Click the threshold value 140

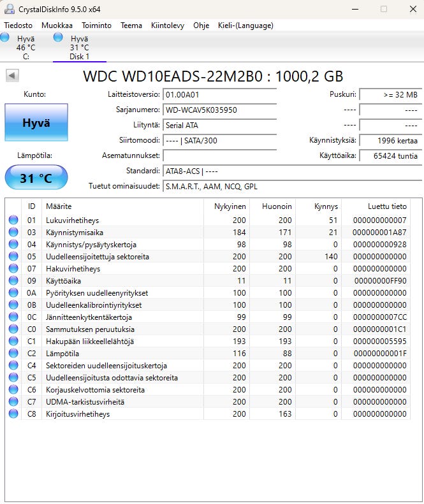[331, 256]
